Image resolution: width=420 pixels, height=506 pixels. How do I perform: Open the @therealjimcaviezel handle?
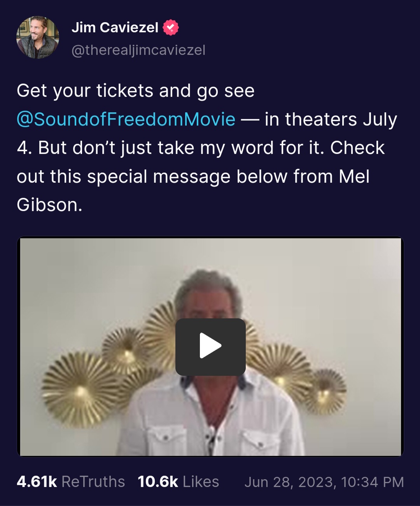(138, 50)
